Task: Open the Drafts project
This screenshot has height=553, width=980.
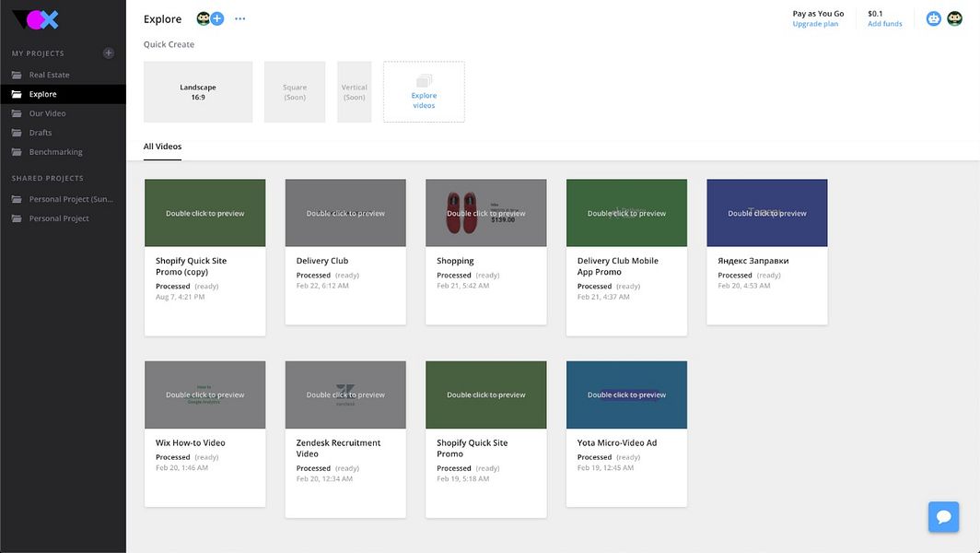Action: point(63,133)
